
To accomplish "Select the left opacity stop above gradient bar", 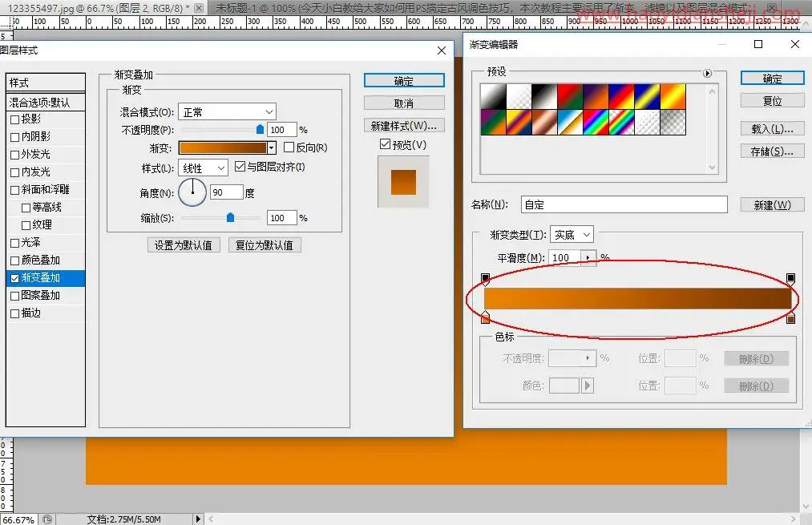I will click(x=485, y=279).
